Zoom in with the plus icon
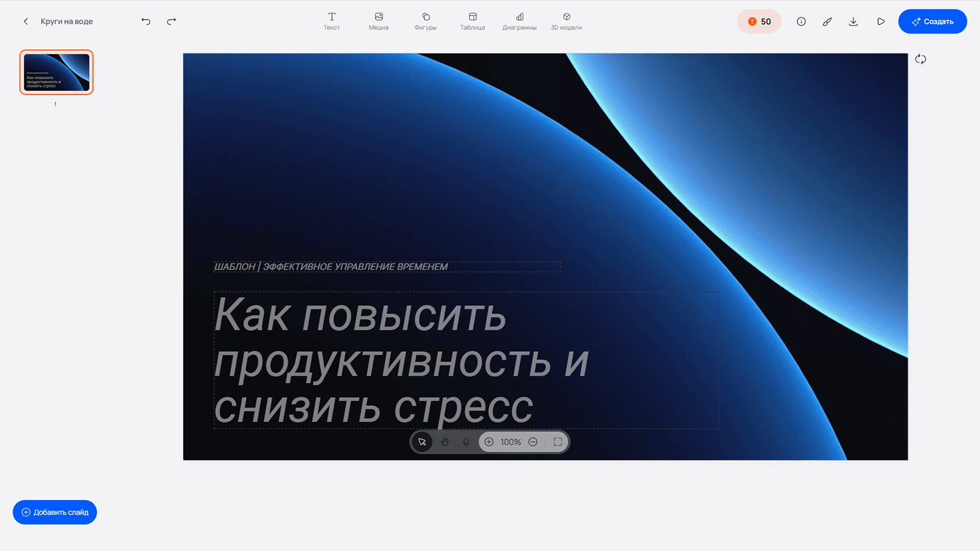 pos(489,442)
